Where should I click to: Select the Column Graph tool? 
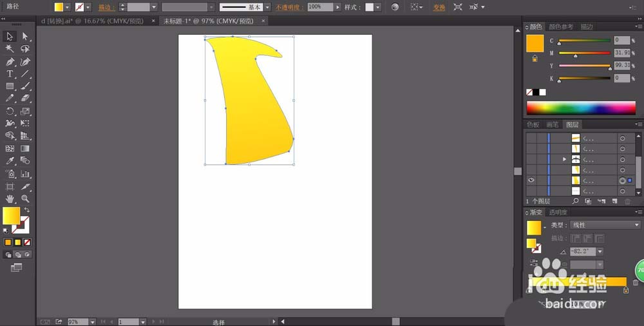(25, 173)
